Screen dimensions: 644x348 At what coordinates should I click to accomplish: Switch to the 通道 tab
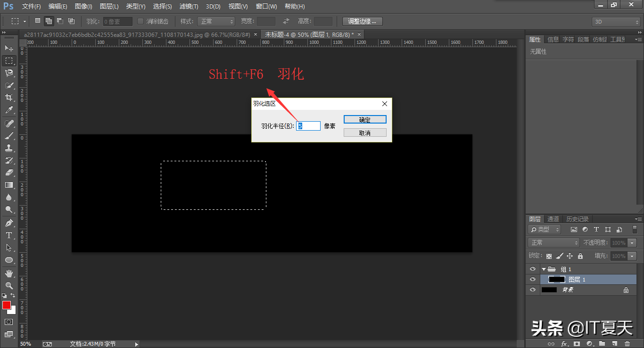(x=553, y=219)
